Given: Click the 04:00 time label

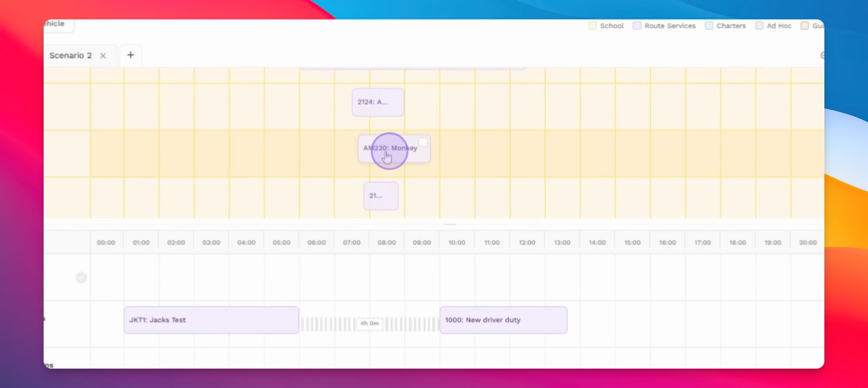Looking at the screenshot, I should 246,242.
